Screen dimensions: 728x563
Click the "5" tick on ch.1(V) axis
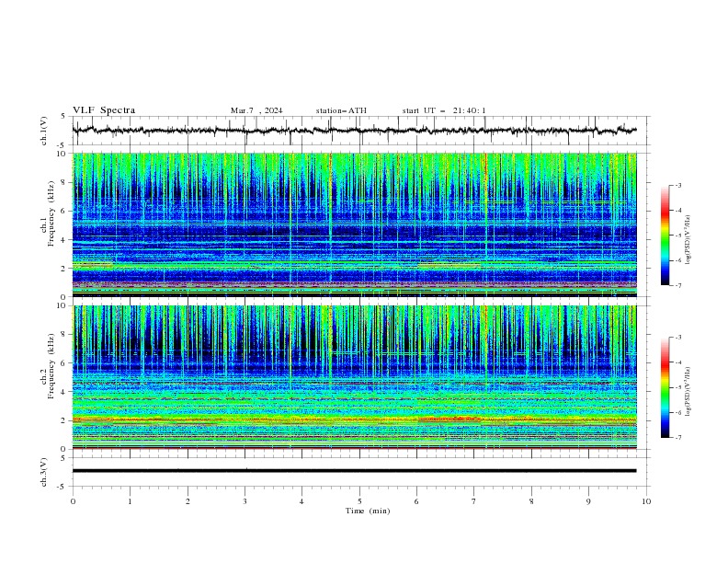(63, 116)
